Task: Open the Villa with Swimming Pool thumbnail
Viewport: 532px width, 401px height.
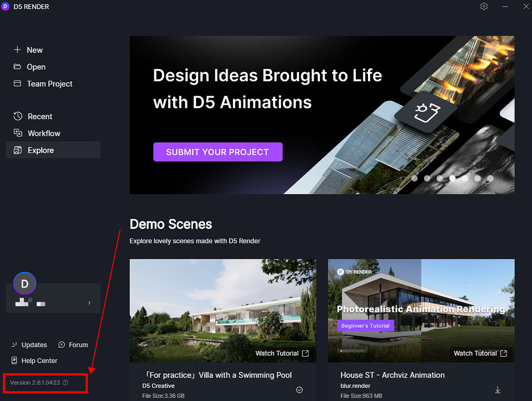Action: click(x=223, y=311)
